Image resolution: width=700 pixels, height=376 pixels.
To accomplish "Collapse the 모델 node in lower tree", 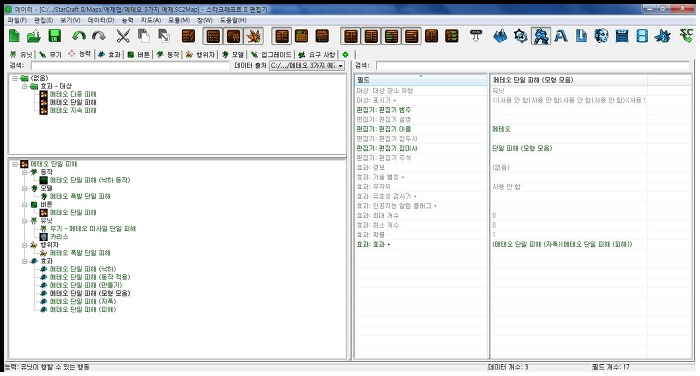I will (x=25, y=188).
